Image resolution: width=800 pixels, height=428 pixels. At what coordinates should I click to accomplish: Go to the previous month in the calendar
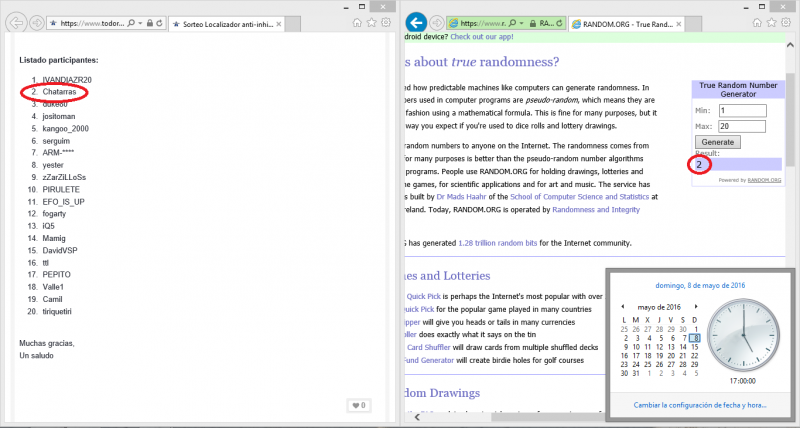tap(623, 307)
